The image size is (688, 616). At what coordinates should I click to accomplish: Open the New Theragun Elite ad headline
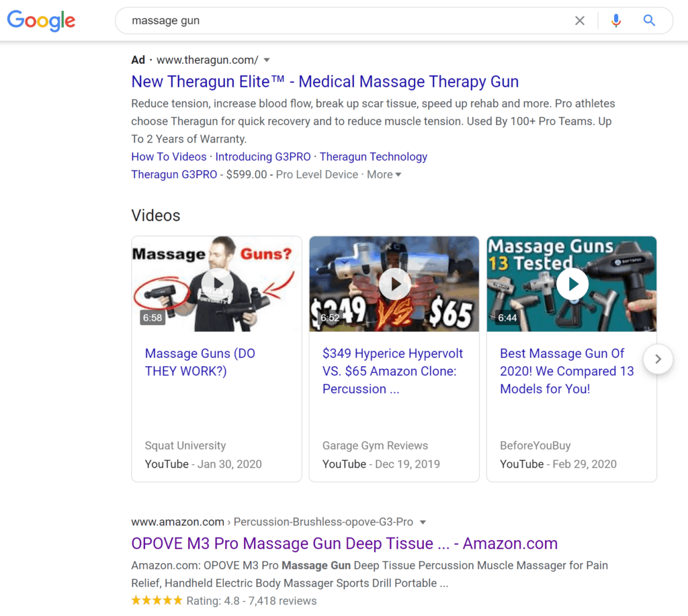click(x=325, y=81)
